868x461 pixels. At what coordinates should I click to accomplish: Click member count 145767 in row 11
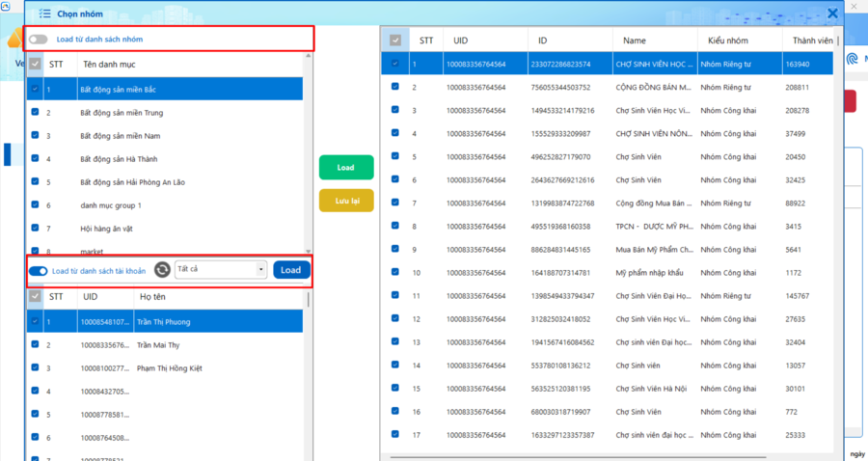click(x=798, y=296)
